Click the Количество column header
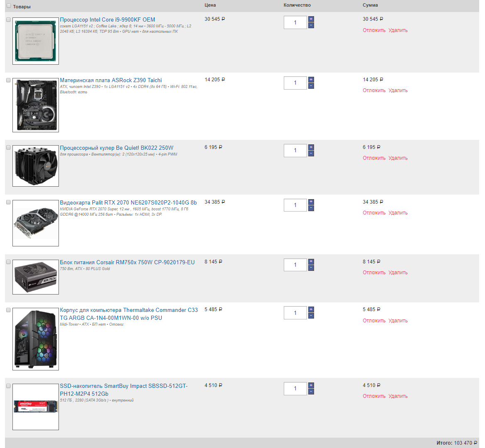This screenshot has width=485, height=448. [297, 5]
